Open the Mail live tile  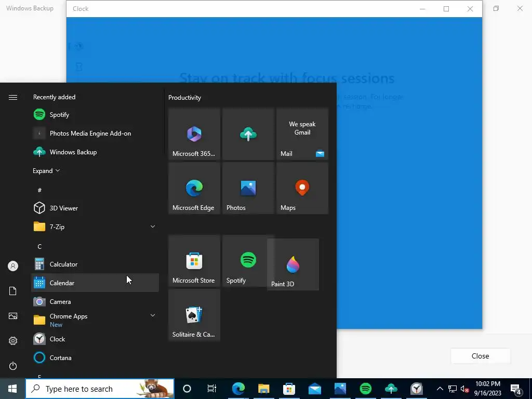tap(302, 134)
